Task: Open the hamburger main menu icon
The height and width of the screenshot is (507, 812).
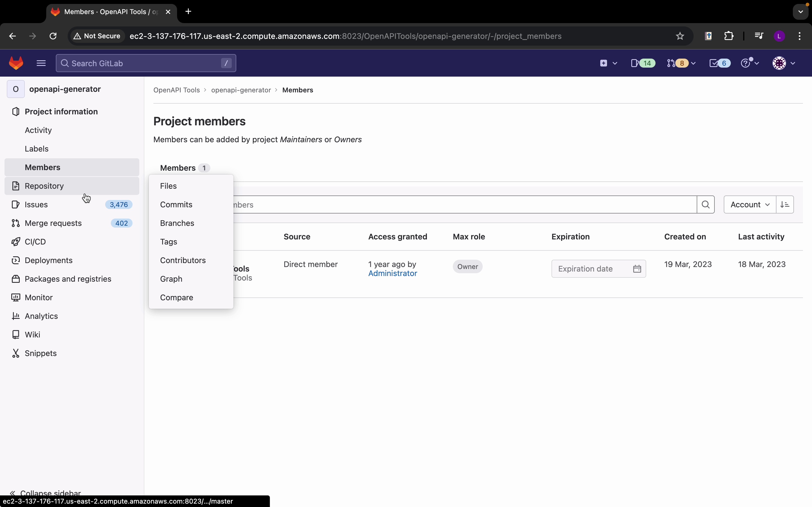Action: click(41, 63)
